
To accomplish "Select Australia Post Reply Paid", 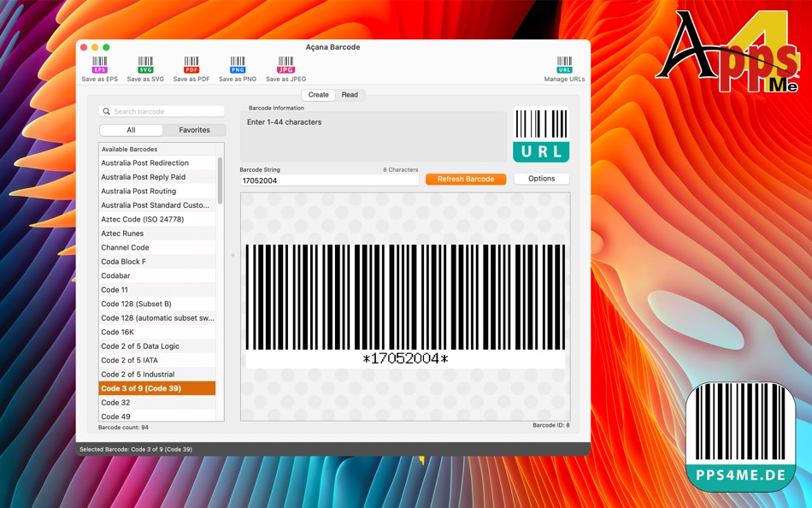I will pos(157,177).
